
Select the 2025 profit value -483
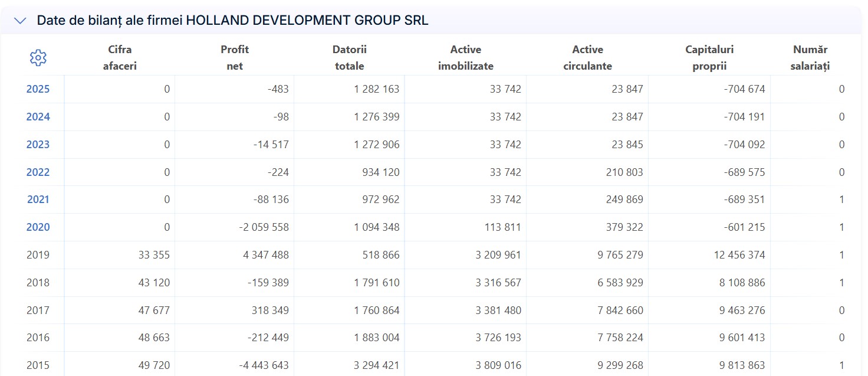(278, 89)
